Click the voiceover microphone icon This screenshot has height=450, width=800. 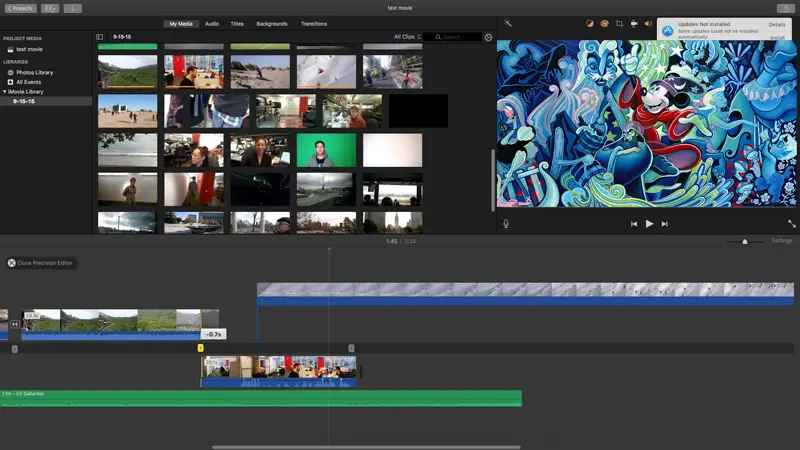[506, 223]
